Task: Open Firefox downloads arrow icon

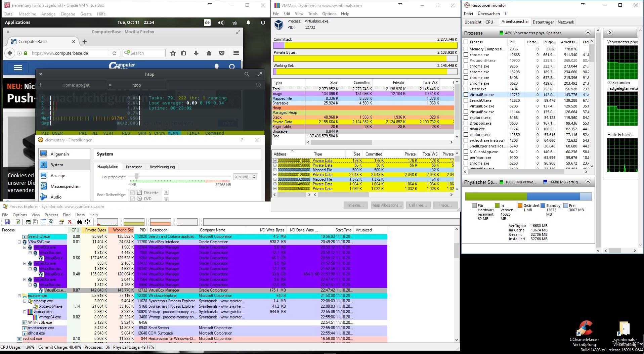Action: click(x=196, y=53)
